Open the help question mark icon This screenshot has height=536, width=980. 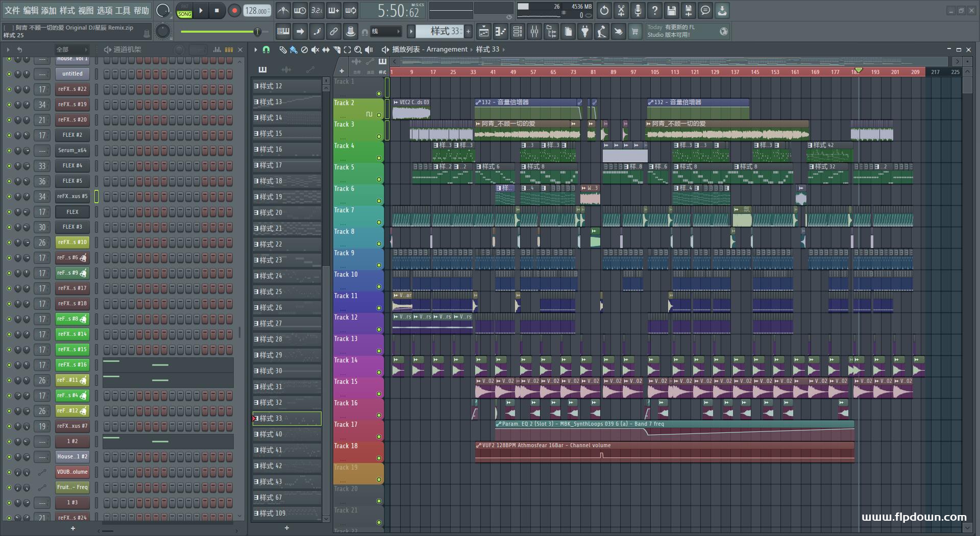coord(655,10)
